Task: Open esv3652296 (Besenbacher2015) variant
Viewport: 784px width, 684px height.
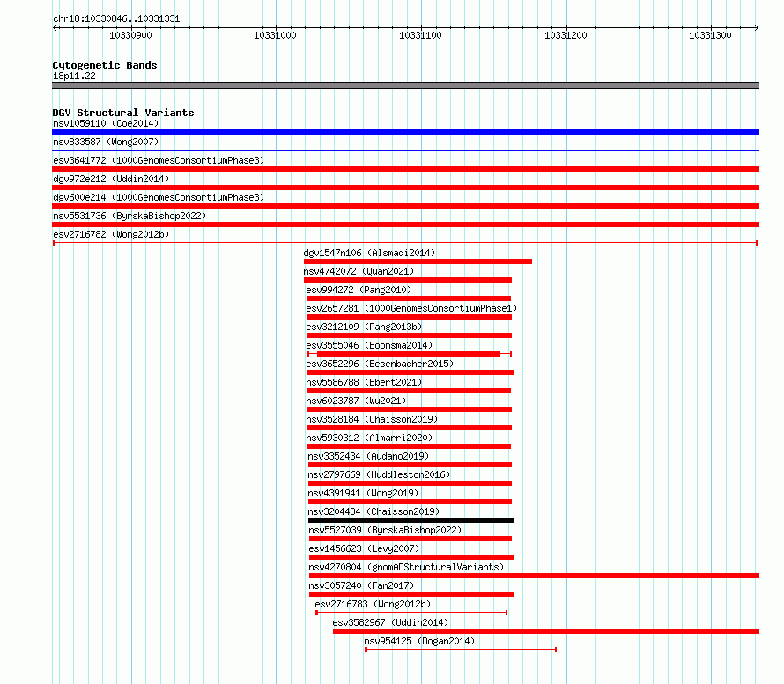Action: (380, 364)
